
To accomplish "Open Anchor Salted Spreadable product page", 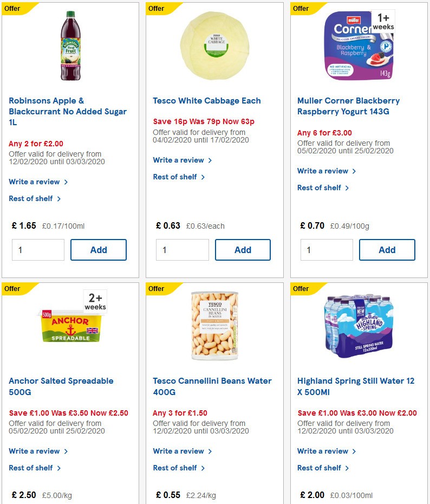I will point(61,386).
